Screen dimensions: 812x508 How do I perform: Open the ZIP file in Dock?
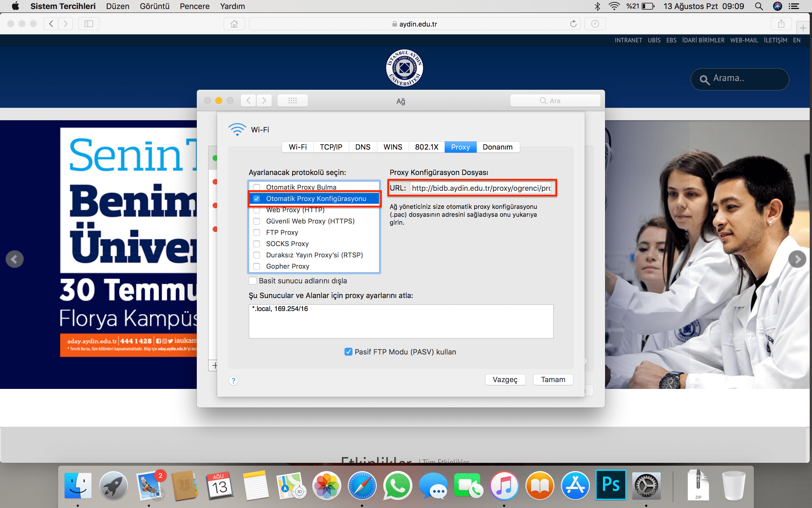tap(698, 485)
